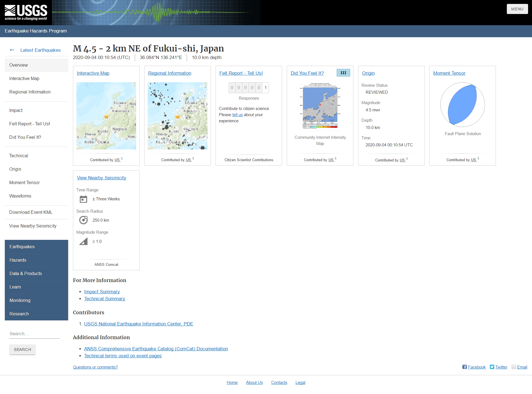Open Download Event KML from sidebar
Image resolution: width=532 pixels, height=394 pixels.
point(31,212)
